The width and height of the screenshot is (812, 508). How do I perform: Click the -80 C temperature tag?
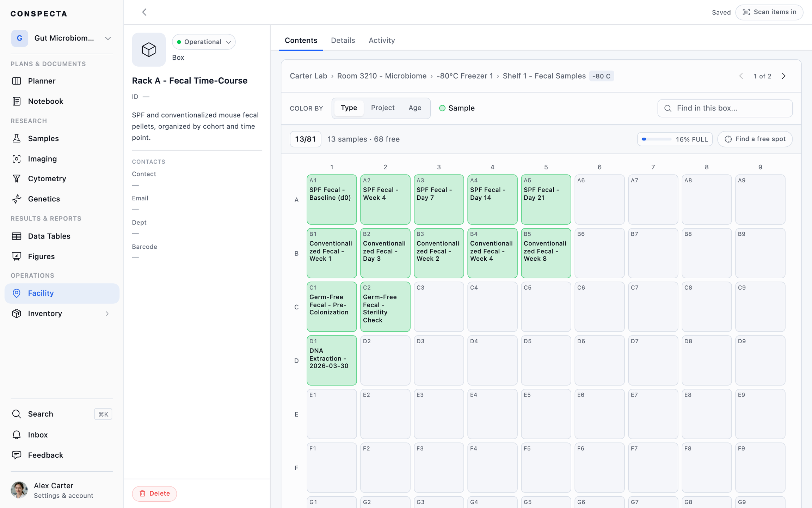tap(601, 76)
